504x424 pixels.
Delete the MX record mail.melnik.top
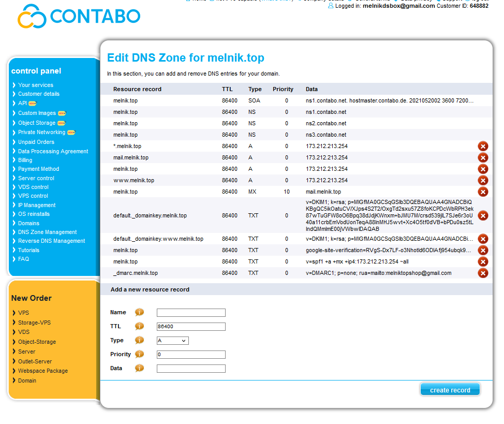(x=483, y=192)
